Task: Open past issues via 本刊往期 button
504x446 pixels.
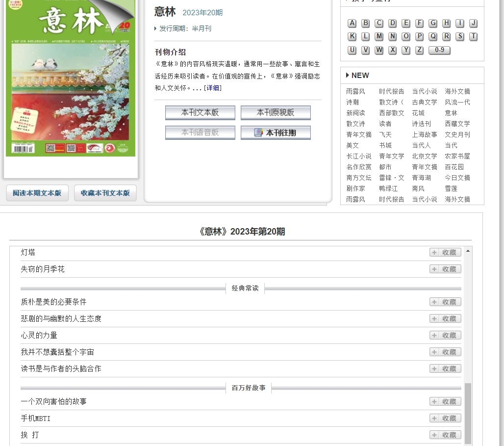Action: 276,132
